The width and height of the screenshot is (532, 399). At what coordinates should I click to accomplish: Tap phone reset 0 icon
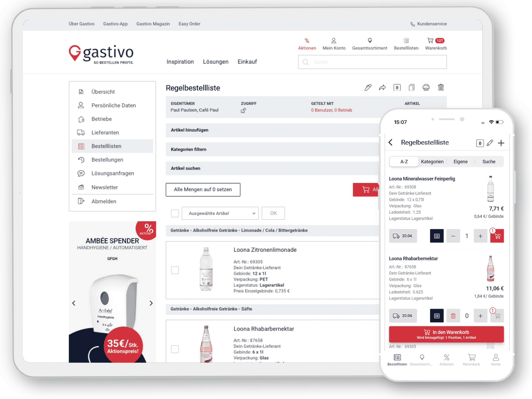[x=480, y=143]
